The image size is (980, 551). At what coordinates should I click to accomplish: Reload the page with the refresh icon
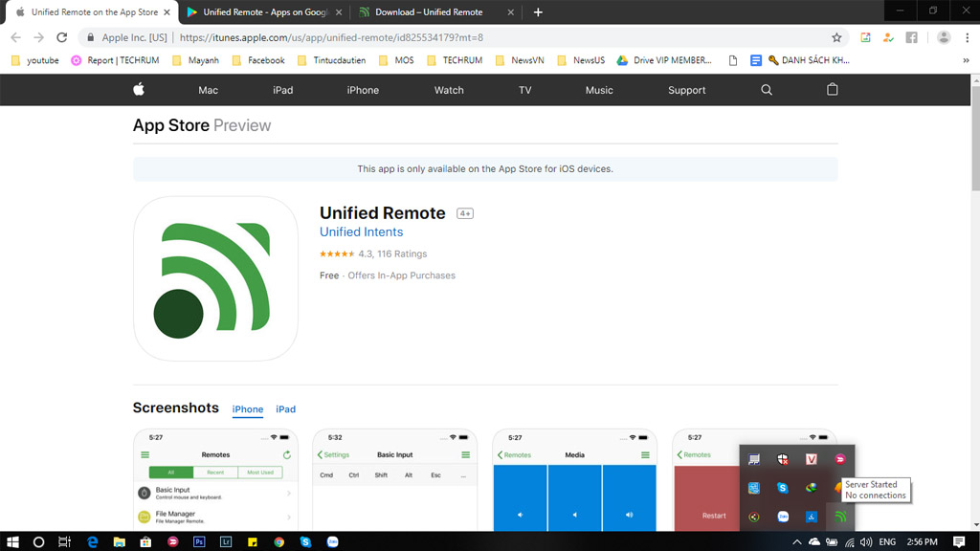(x=62, y=37)
